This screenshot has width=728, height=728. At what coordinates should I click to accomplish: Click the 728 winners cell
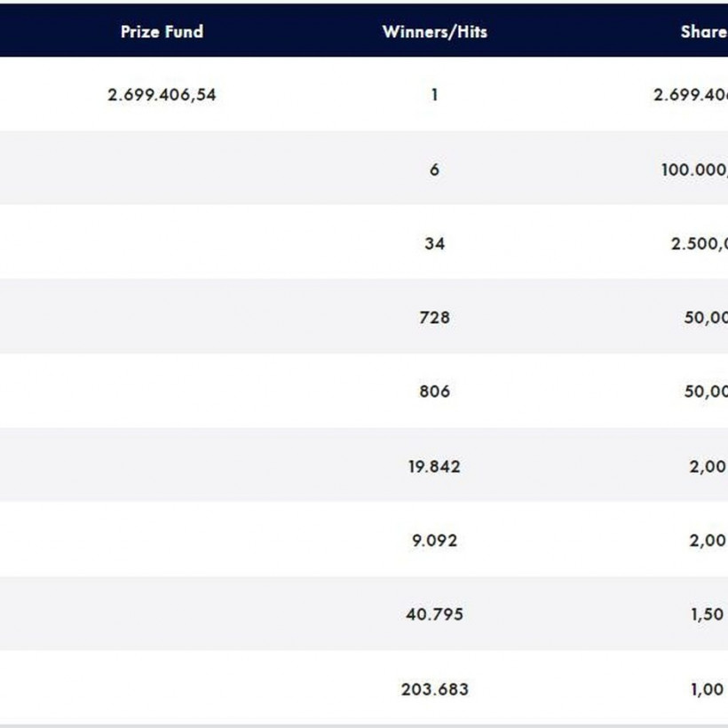point(434,317)
